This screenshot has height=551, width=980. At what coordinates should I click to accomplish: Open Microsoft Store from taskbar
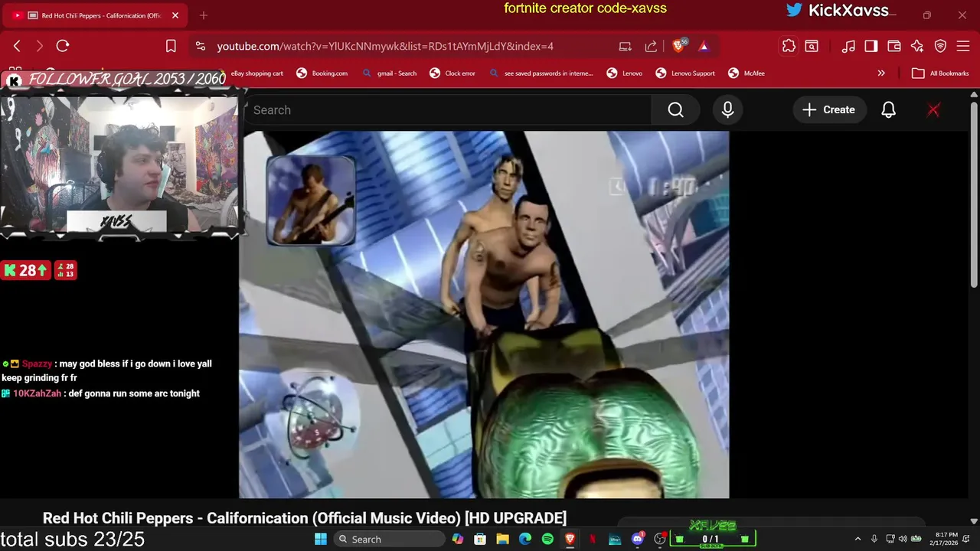click(x=480, y=540)
